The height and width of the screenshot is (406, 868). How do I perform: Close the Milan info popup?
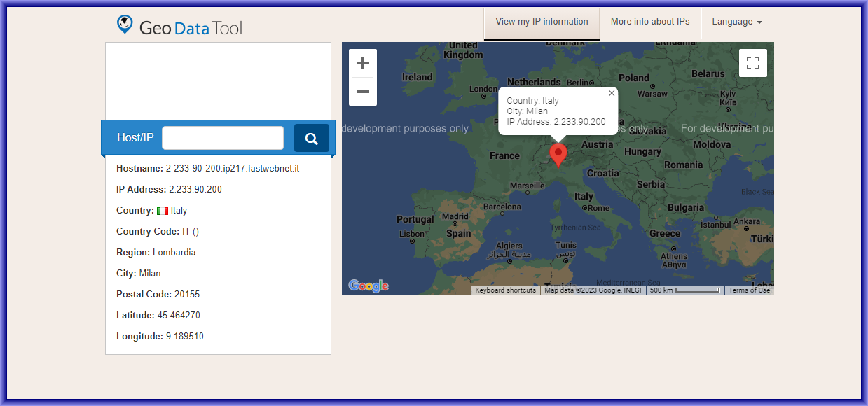click(612, 93)
